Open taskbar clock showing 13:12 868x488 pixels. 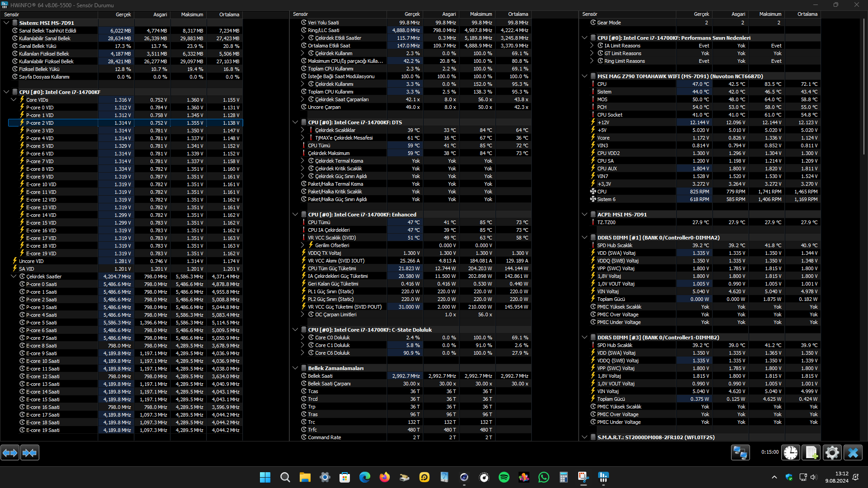[837, 477]
